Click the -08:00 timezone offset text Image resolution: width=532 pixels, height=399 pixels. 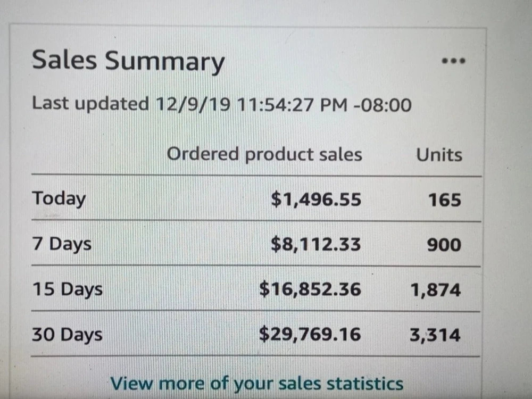click(383, 105)
